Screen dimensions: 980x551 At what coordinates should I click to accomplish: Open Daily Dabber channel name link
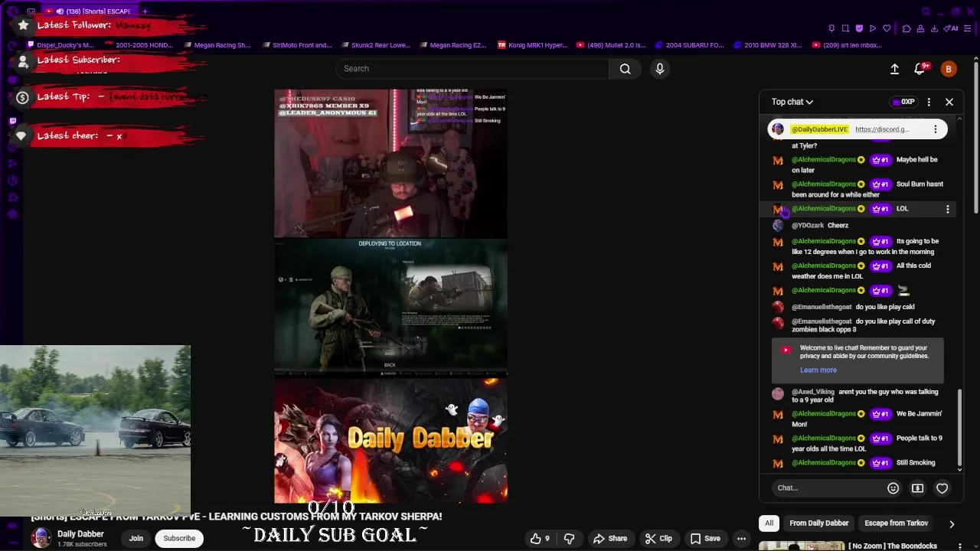(80, 534)
